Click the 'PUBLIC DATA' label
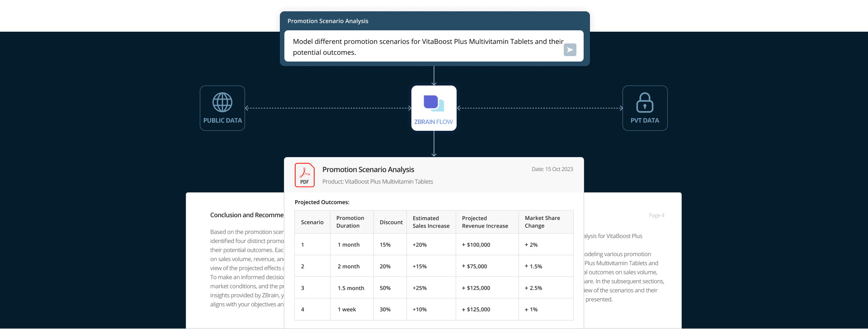 (222, 120)
